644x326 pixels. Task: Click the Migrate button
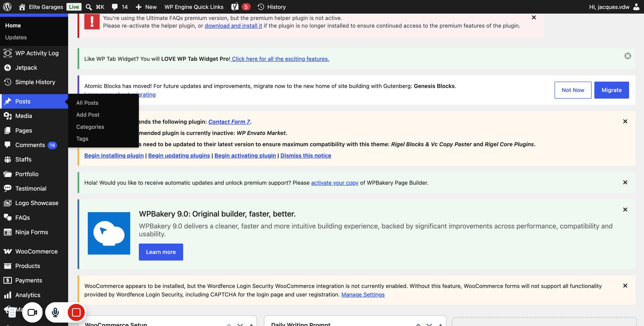coord(611,90)
